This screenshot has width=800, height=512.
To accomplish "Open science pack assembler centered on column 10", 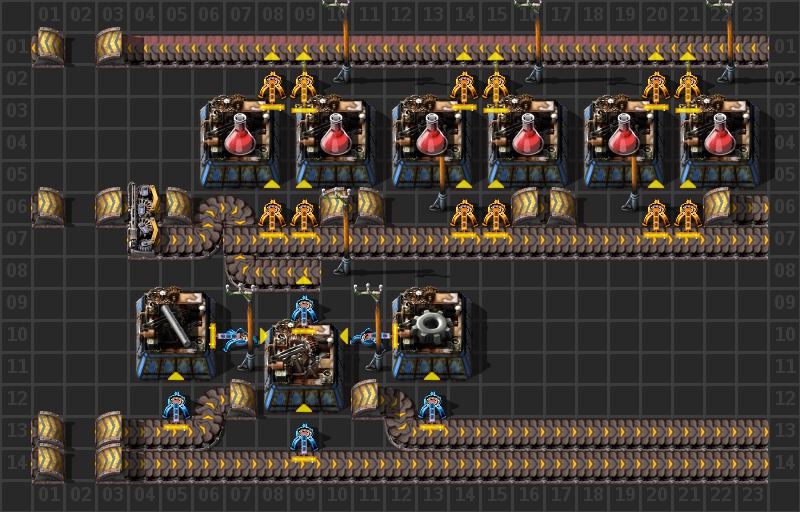I will pyautogui.click(x=336, y=143).
